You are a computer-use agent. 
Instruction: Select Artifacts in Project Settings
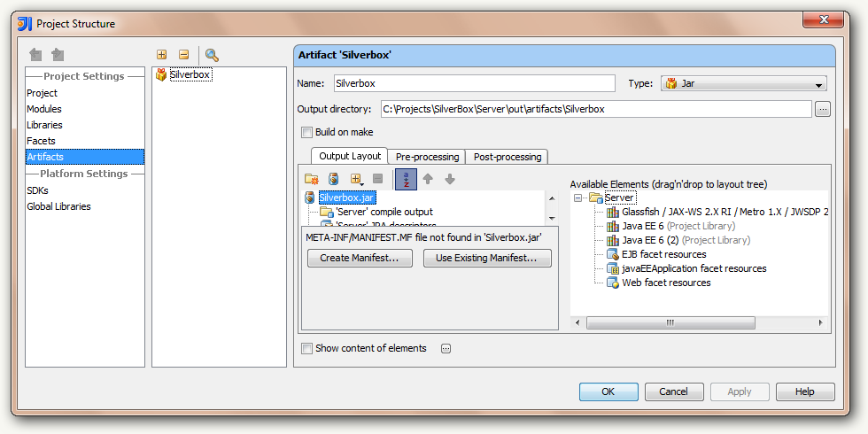point(85,157)
